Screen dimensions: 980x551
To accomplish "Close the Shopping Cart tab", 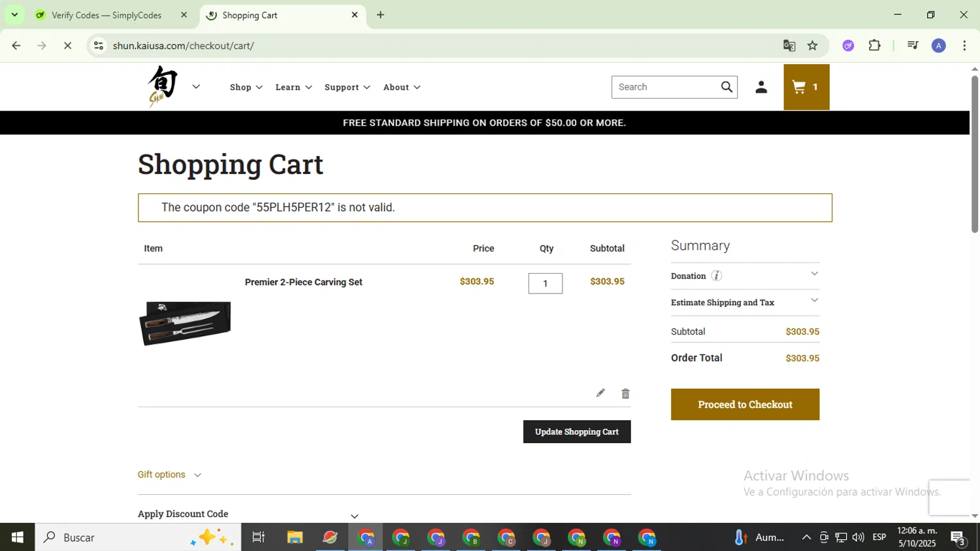I will point(355,15).
